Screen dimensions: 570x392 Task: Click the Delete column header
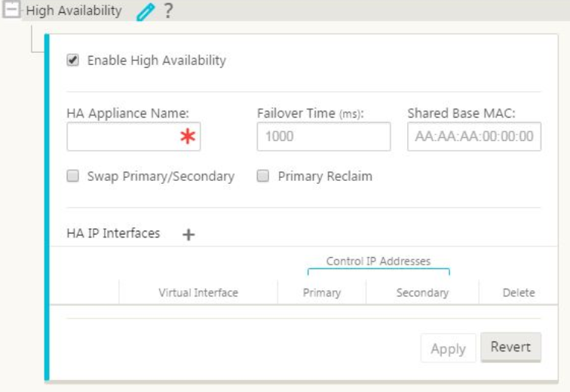519,292
